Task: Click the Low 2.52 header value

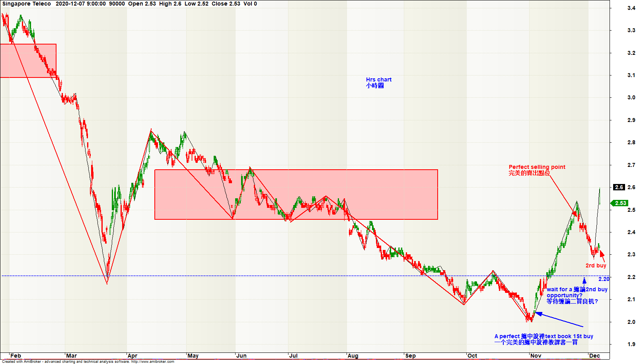Action: point(197,4)
